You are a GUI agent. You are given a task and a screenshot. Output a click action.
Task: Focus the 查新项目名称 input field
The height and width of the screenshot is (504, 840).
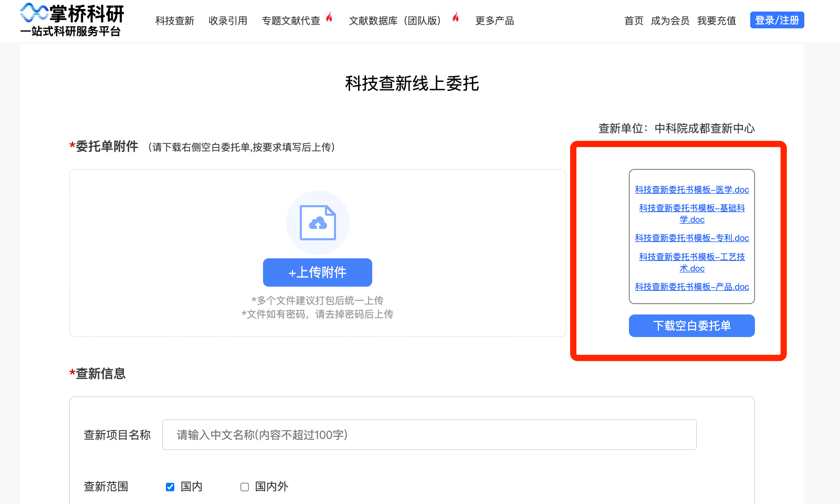[x=429, y=435]
